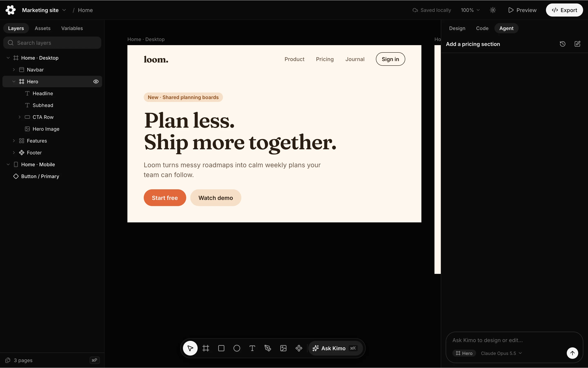The width and height of the screenshot is (588, 368).
Task: Click the Start free canvas button
Action: coord(165,198)
